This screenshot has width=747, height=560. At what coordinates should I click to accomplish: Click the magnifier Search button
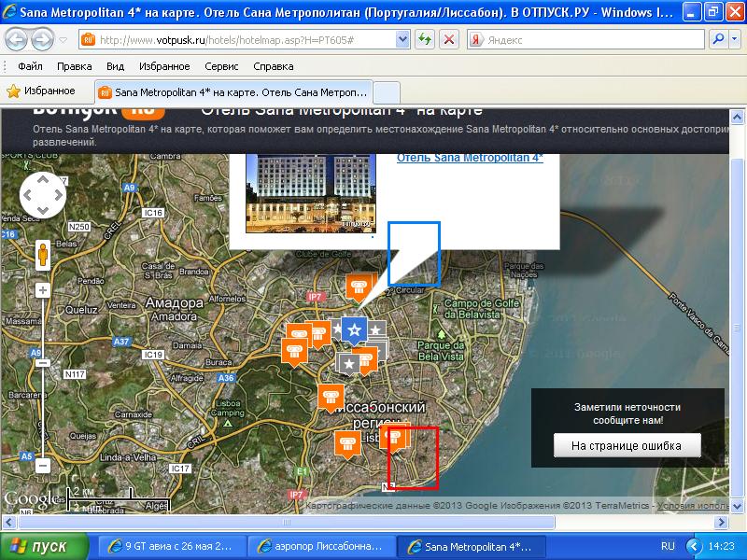click(718, 40)
